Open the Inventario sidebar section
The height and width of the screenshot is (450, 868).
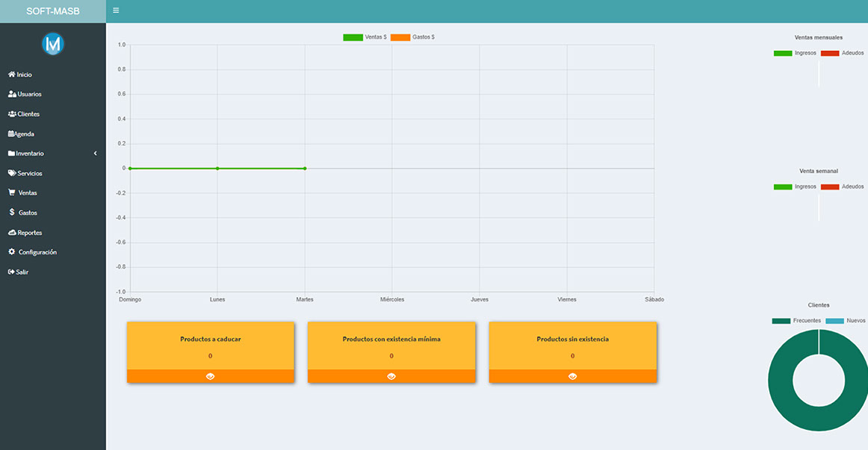click(x=30, y=154)
